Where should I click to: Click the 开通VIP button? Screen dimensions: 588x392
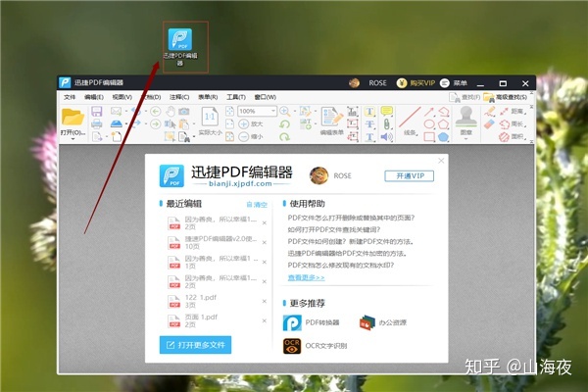tap(409, 176)
